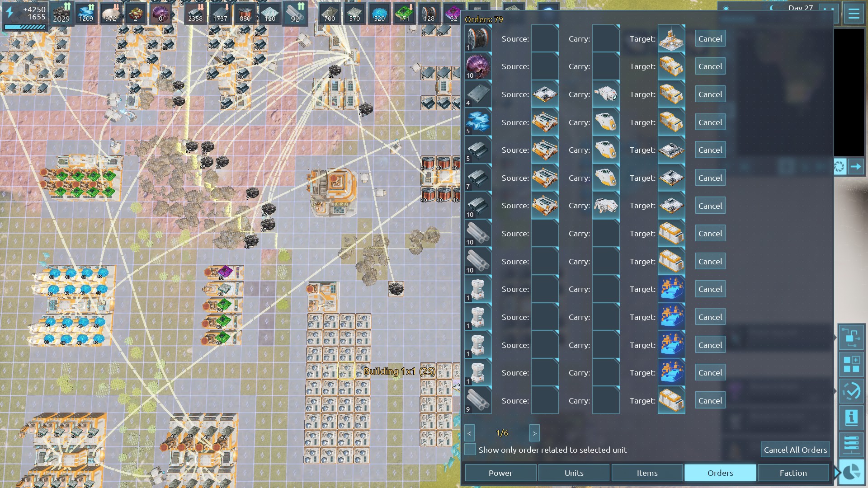Open the Faction tab
The width and height of the screenshot is (868, 488).
[793, 473]
